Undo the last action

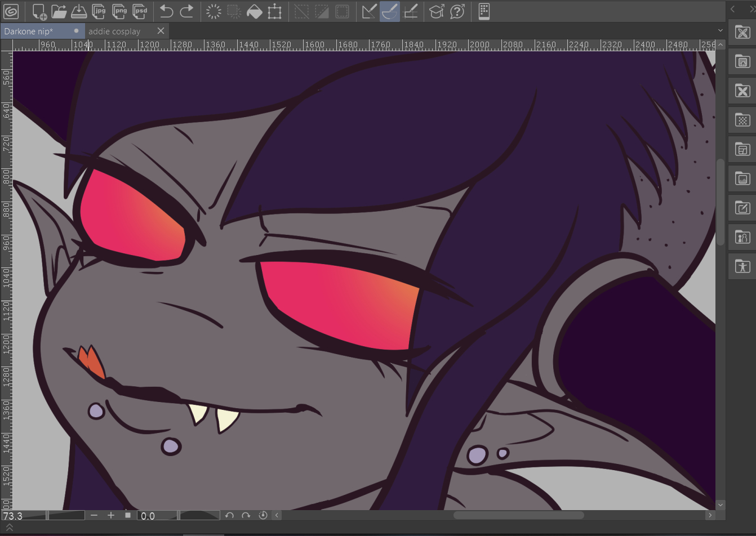(x=166, y=11)
